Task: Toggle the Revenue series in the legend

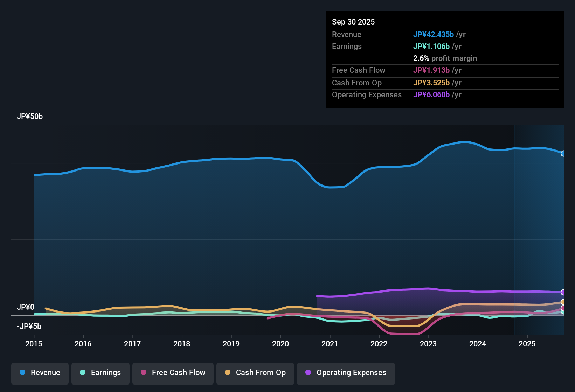Action: (40, 373)
